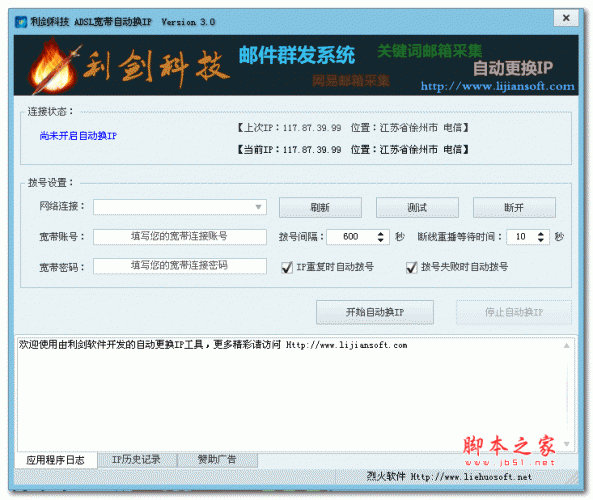
Task: Click the 当前IP: 117.87.39.99 line
Action: click(x=352, y=150)
